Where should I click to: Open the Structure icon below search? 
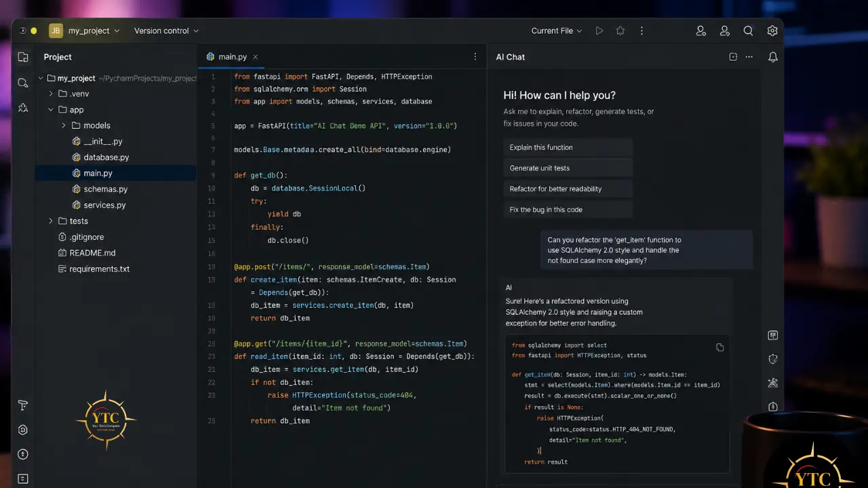click(23, 108)
